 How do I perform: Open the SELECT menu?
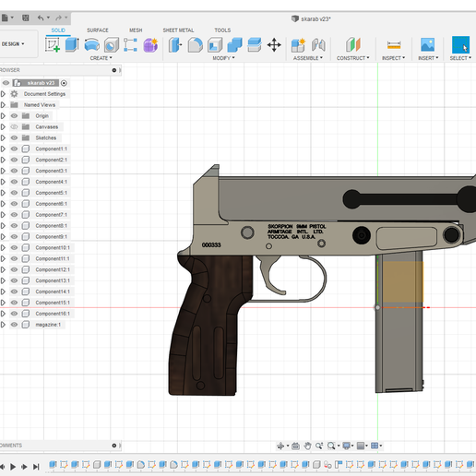[x=460, y=58]
